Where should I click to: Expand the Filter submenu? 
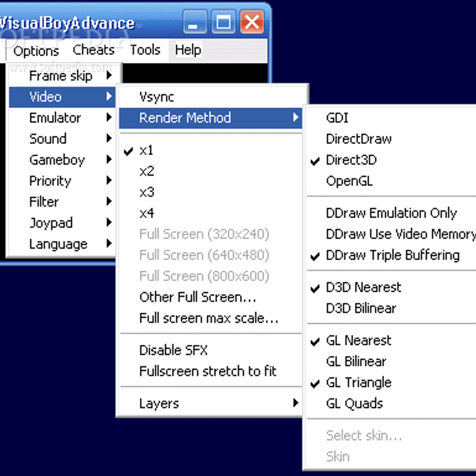62,202
